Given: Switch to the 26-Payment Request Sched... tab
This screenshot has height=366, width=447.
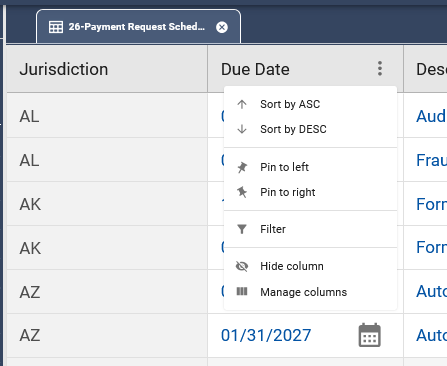Looking at the screenshot, I should (x=138, y=27).
